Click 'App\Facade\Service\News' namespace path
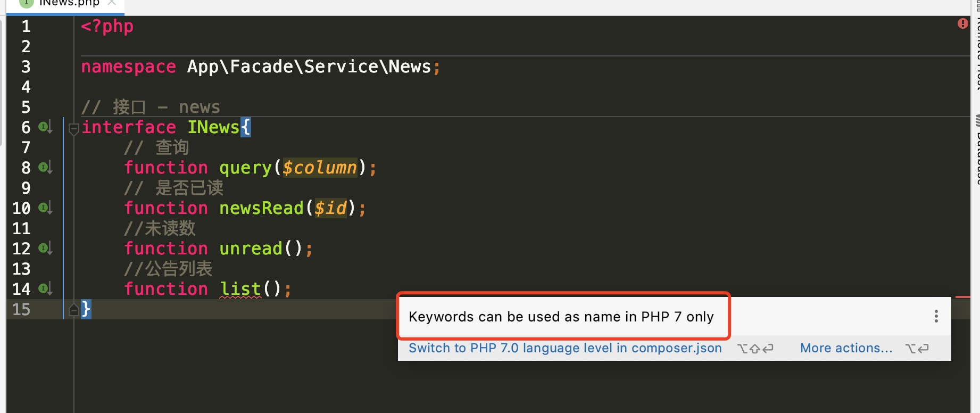The image size is (980, 413). tap(309, 67)
